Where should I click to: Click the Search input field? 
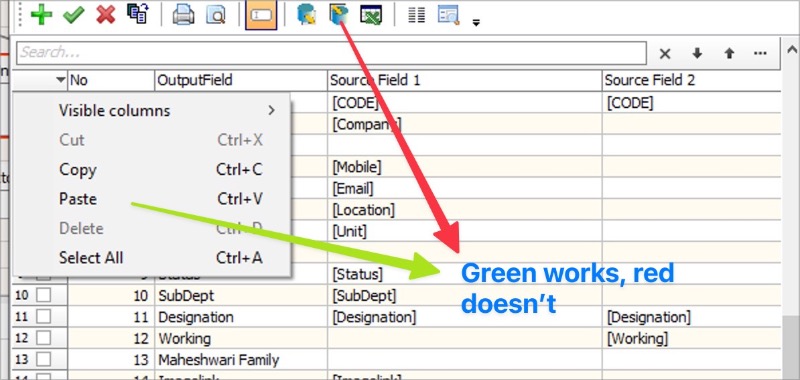click(x=332, y=53)
